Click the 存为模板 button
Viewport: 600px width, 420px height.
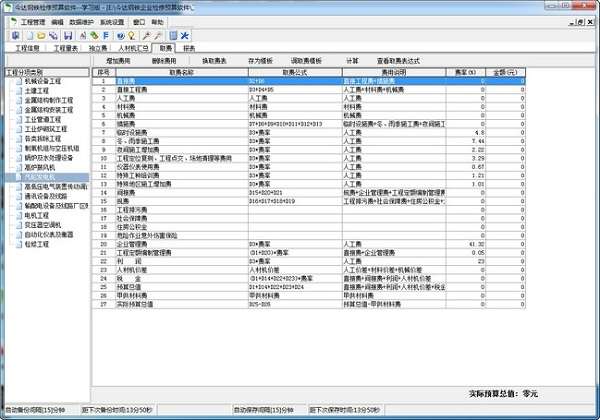(261, 61)
